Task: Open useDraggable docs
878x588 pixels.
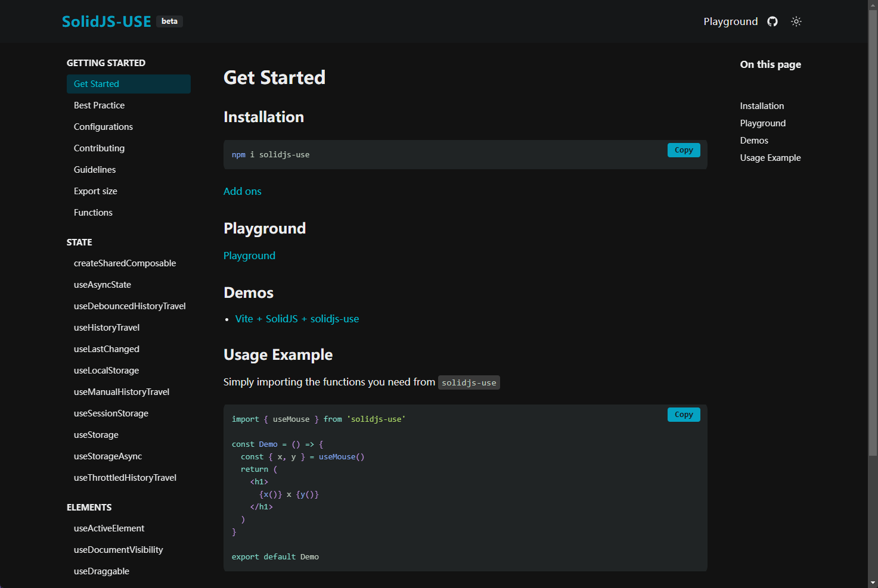Action: [129, 571]
